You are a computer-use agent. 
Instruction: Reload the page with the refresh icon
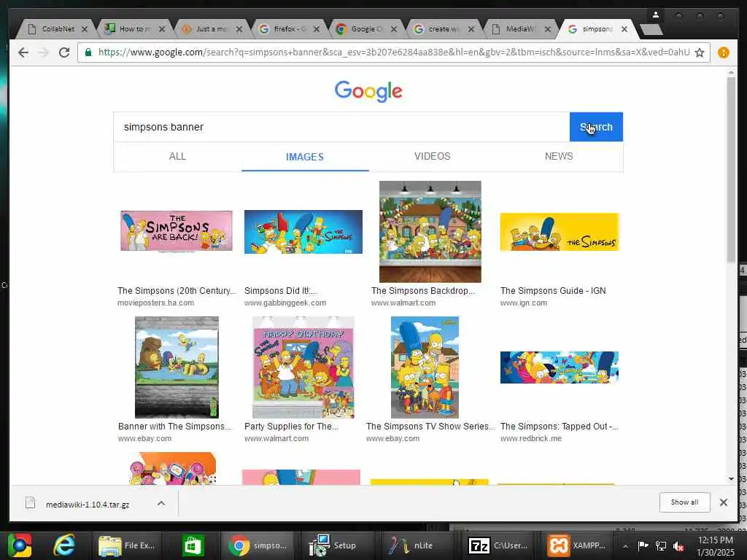click(x=64, y=52)
